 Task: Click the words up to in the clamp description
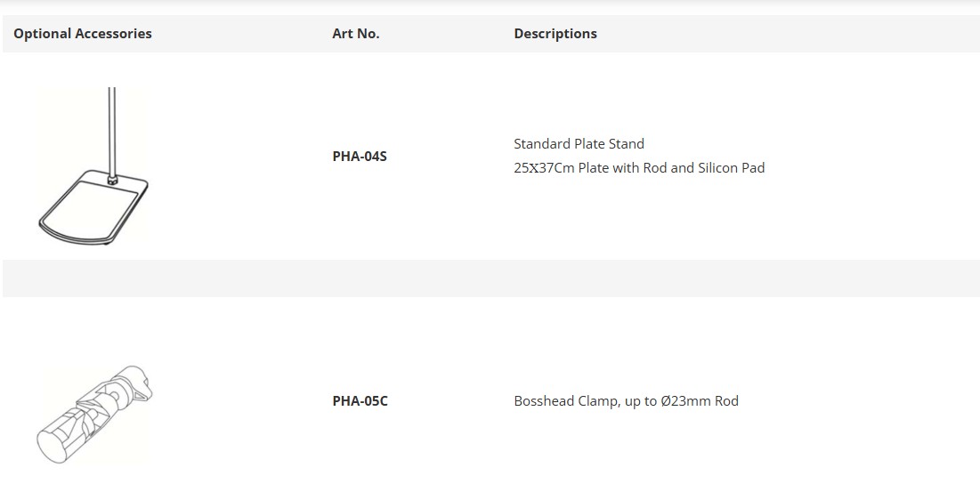[641, 401]
